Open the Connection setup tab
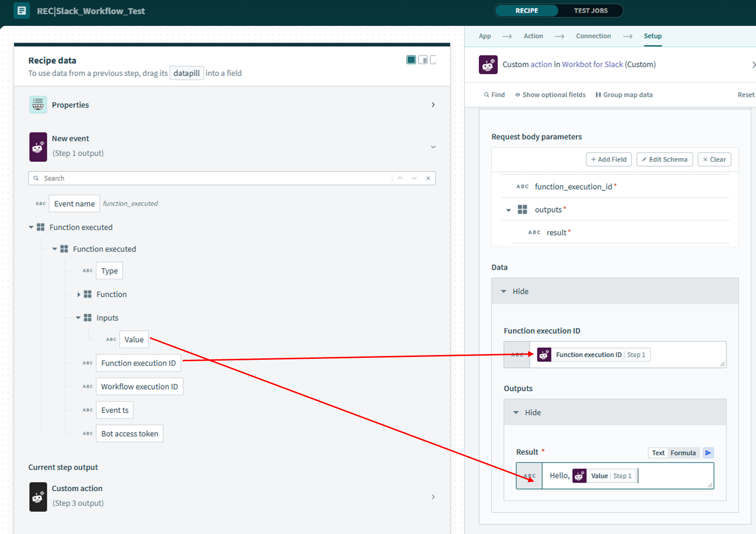The height and width of the screenshot is (534, 756). [x=594, y=36]
